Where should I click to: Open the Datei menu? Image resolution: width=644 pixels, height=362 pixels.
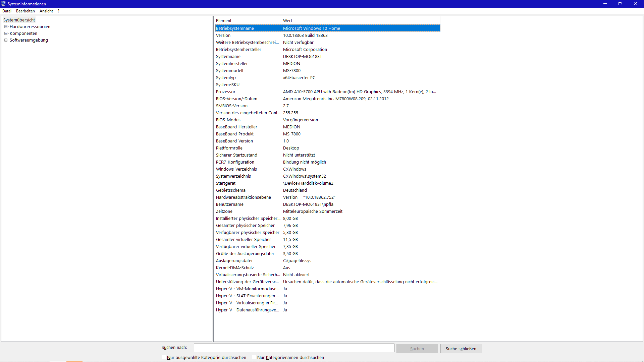pyautogui.click(x=7, y=11)
